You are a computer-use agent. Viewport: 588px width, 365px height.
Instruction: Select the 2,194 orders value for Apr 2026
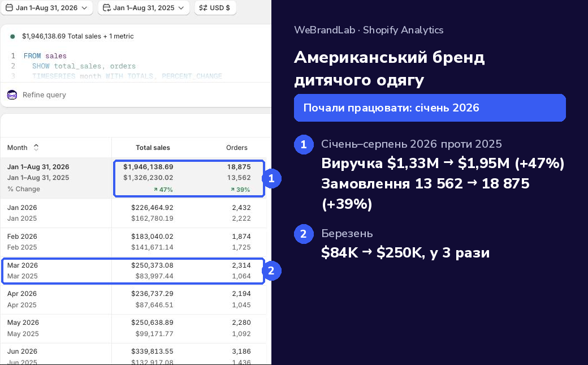(241, 294)
